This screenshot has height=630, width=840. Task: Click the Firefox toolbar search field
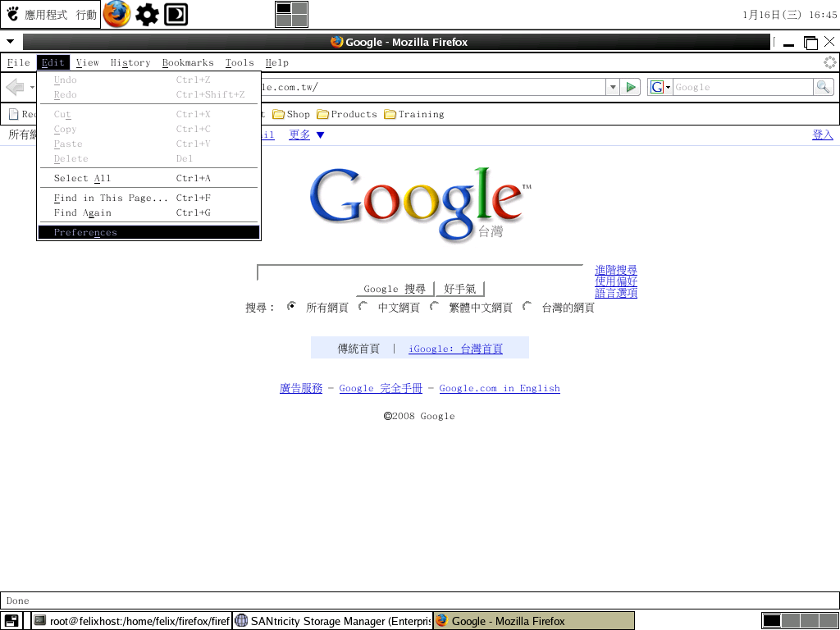click(x=743, y=87)
